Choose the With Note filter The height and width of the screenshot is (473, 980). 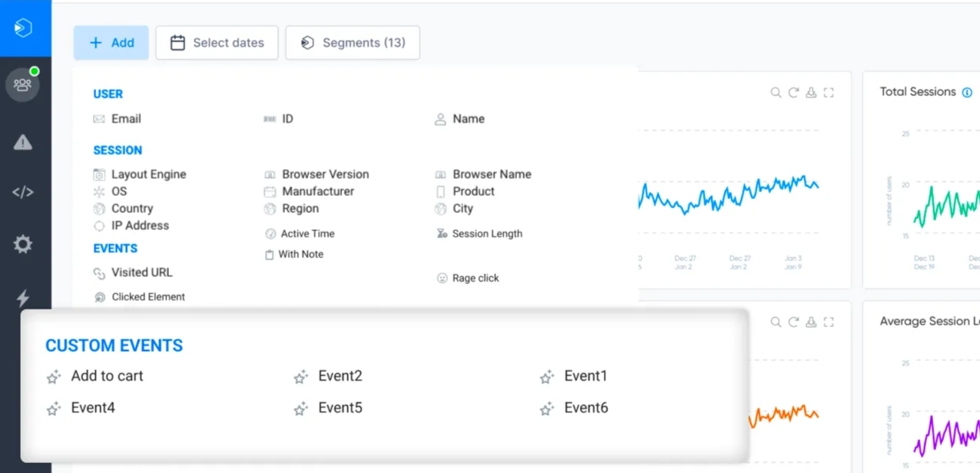[x=294, y=254]
